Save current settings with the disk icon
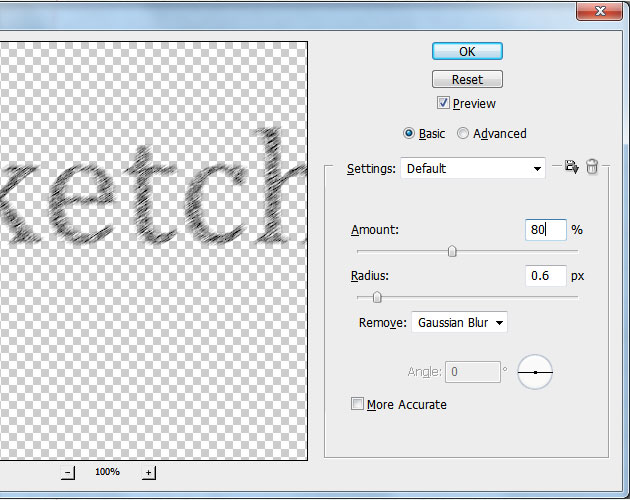Image resolution: width=630 pixels, height=500 pixels. pyautogui.click(x=571, y=166)
